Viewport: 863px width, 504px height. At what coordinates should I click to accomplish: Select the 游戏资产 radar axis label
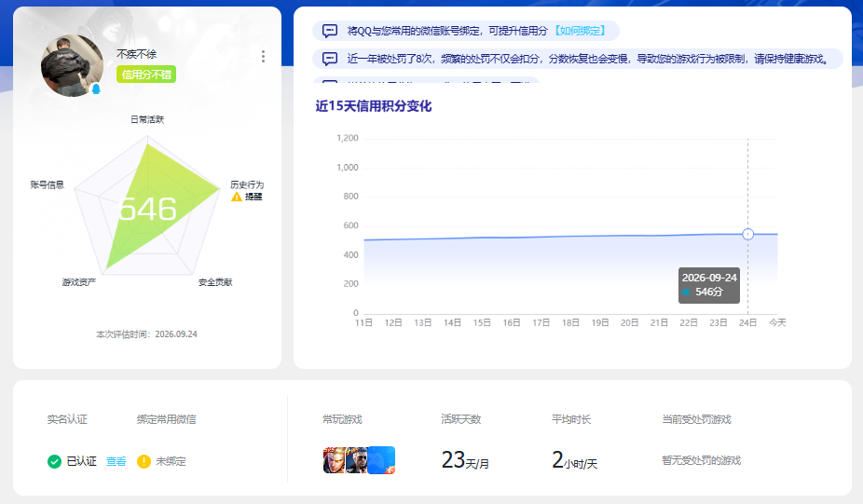[x=78, y=282]
